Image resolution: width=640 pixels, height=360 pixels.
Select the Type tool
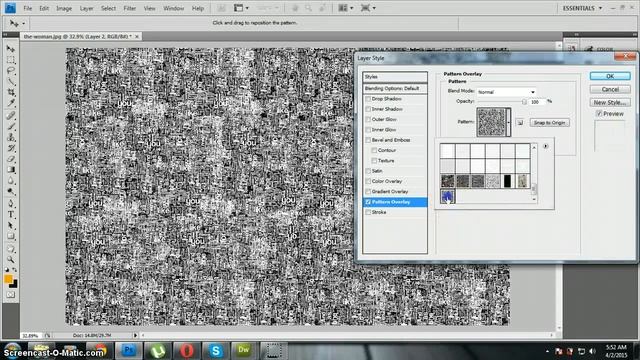pyautogui.click(x=11, y=215)
